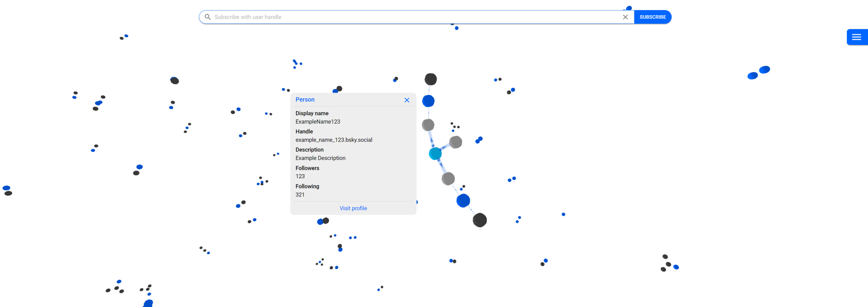Click the Subscribe button
The image size is (868, 307).
coord(652,17)
